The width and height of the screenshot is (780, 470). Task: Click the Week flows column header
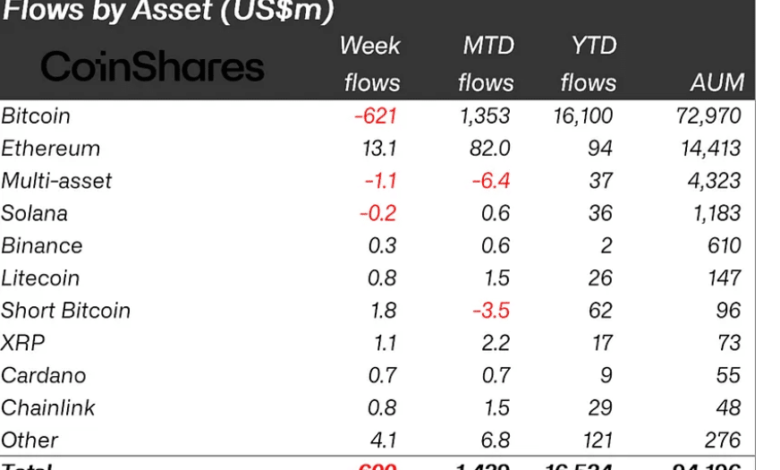pos(370,64)
